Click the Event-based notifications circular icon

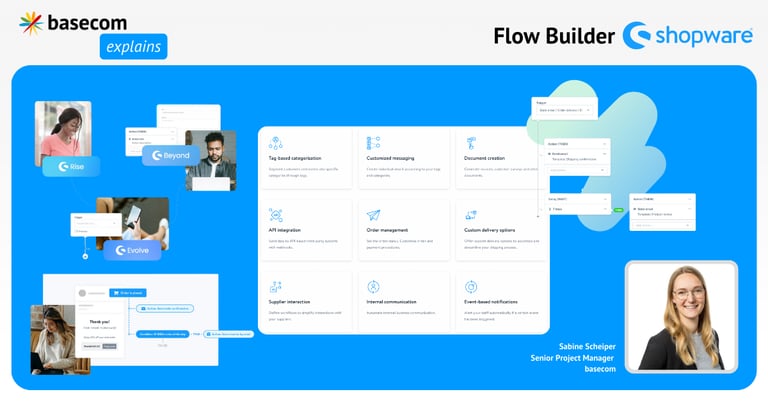[x=471, y=287]
